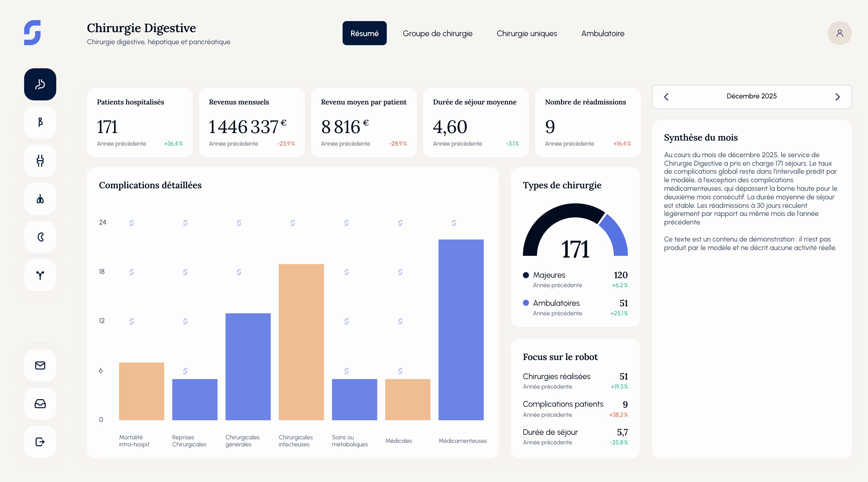Open the Décembre 2025 month selector
The height and width of the screenshot is (482, 868).
pyautogui.click(x=751, y=96)
